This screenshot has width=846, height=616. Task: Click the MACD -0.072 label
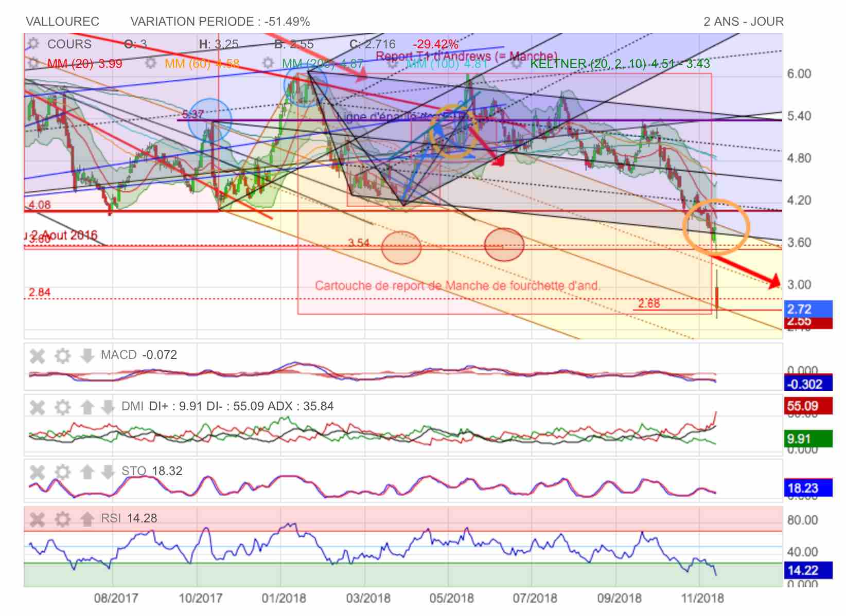pyautogui.click(x=139, y=355)
